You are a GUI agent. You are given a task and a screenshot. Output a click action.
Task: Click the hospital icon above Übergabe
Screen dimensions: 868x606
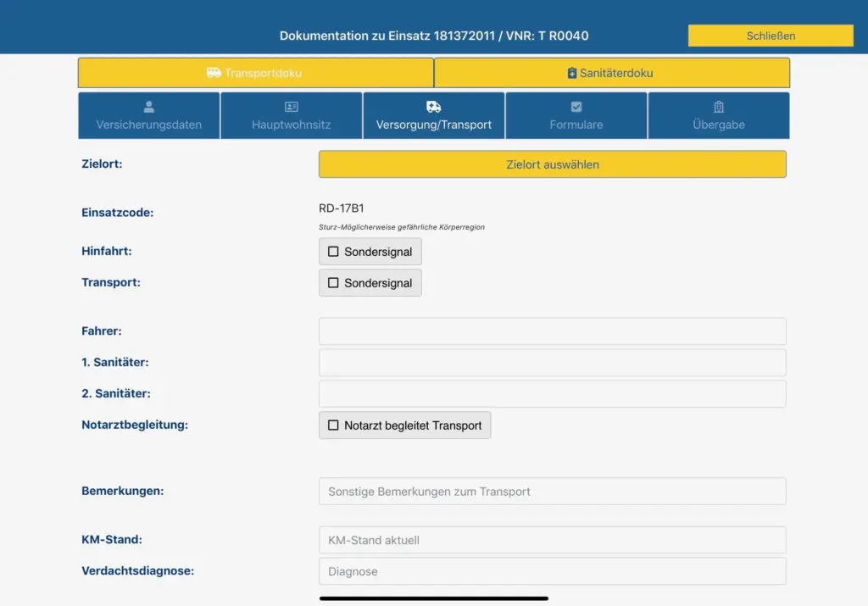tap(719, 107)
